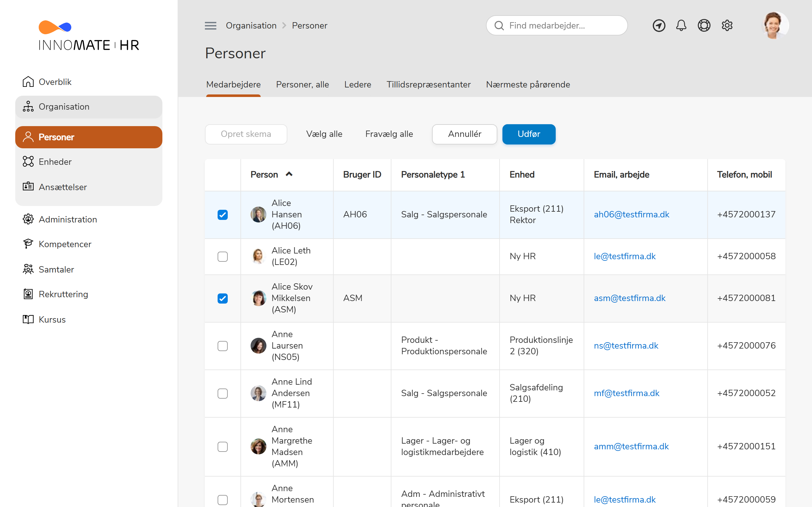812x507 pixels.
Task: Open the notifications bell
Action: tap(681, 25)
